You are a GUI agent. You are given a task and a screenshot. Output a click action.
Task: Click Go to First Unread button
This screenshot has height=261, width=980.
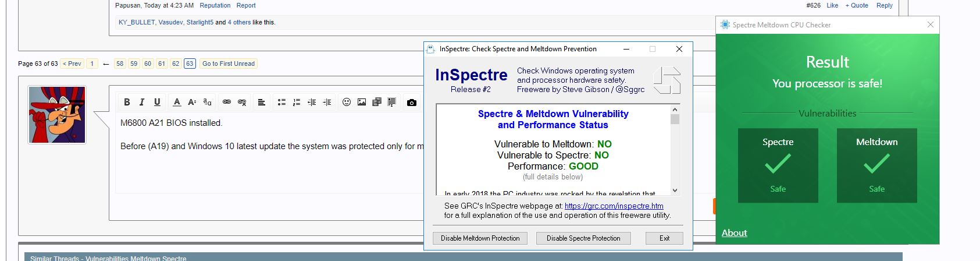(229, 64)
